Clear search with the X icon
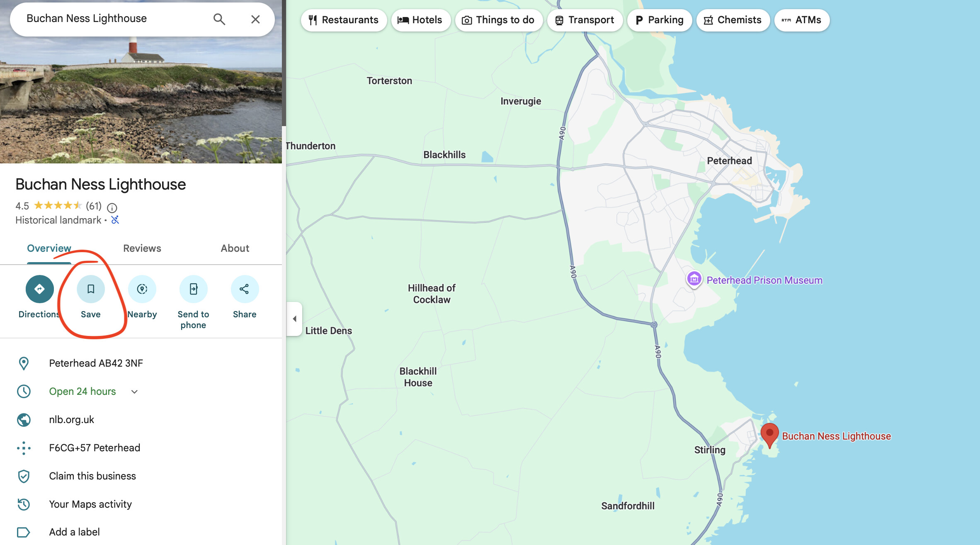This screenshot has width=980, height=545. (x=255, y=19)
